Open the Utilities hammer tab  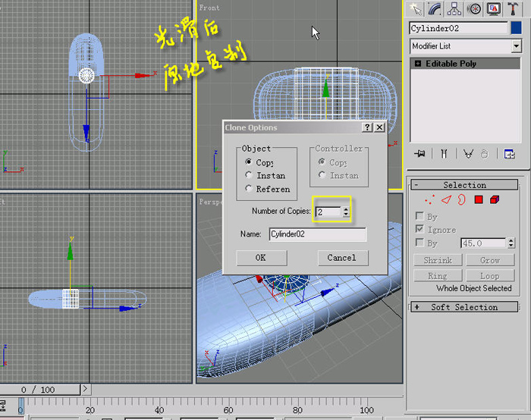513,9
